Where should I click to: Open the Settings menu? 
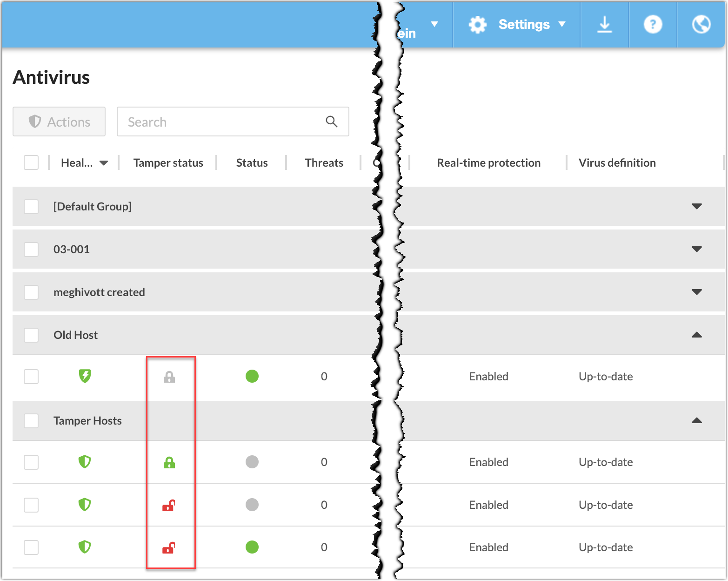[523, 24]
